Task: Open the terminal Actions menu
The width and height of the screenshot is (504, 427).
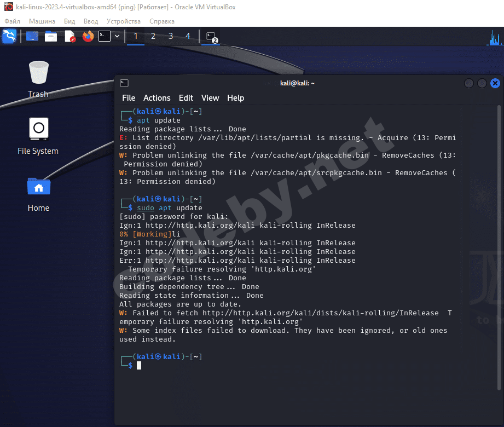Action: (157, 98)
